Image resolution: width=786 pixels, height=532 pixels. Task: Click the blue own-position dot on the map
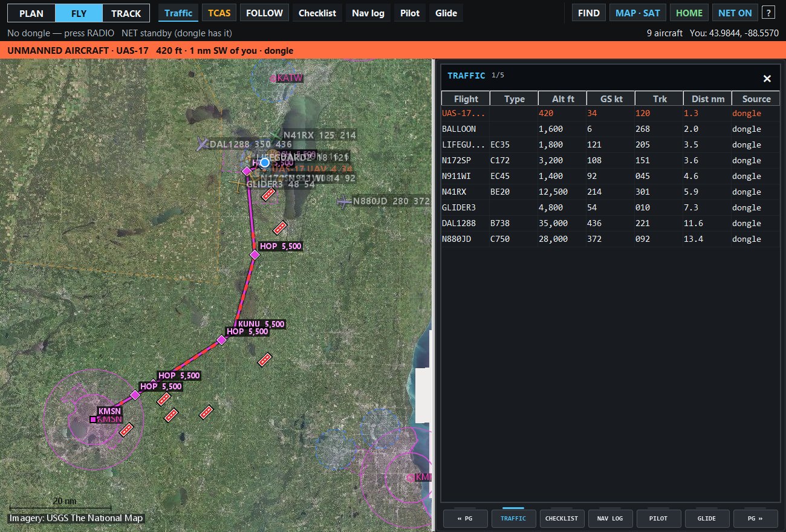265,163
